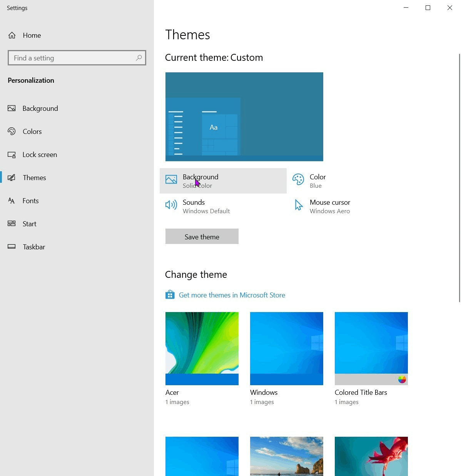
Task: Focus the Find a setting search box
Action: pyautogui.click(x=77, y=58)
